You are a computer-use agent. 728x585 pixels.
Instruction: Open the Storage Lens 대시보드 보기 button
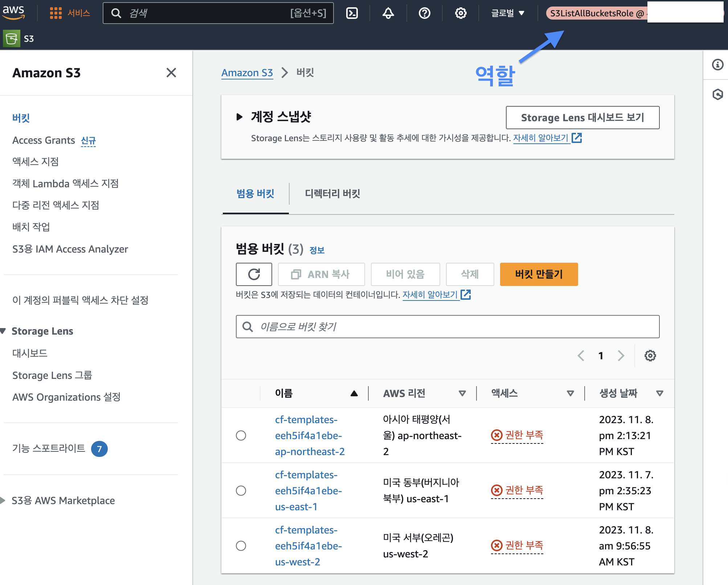582,118
